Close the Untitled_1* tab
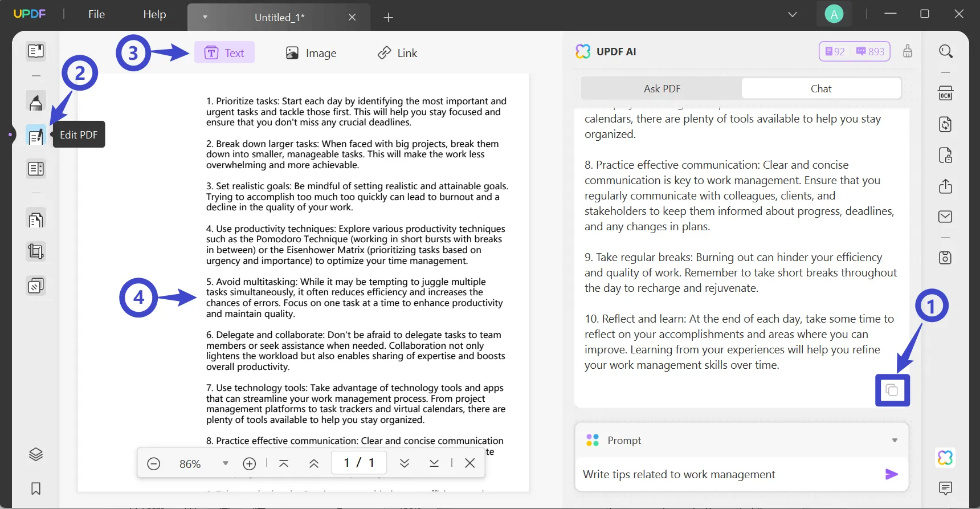This screenshot has height=509, width=980. point(352,17)
